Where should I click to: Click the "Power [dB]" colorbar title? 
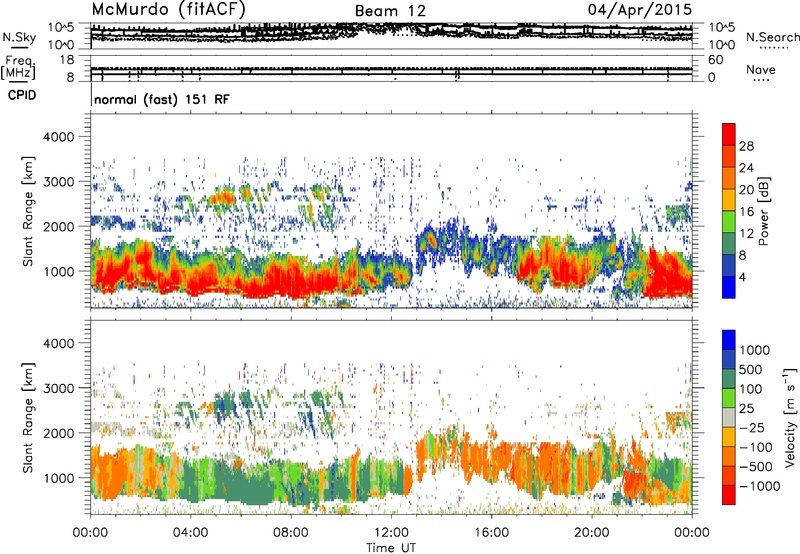764,211
